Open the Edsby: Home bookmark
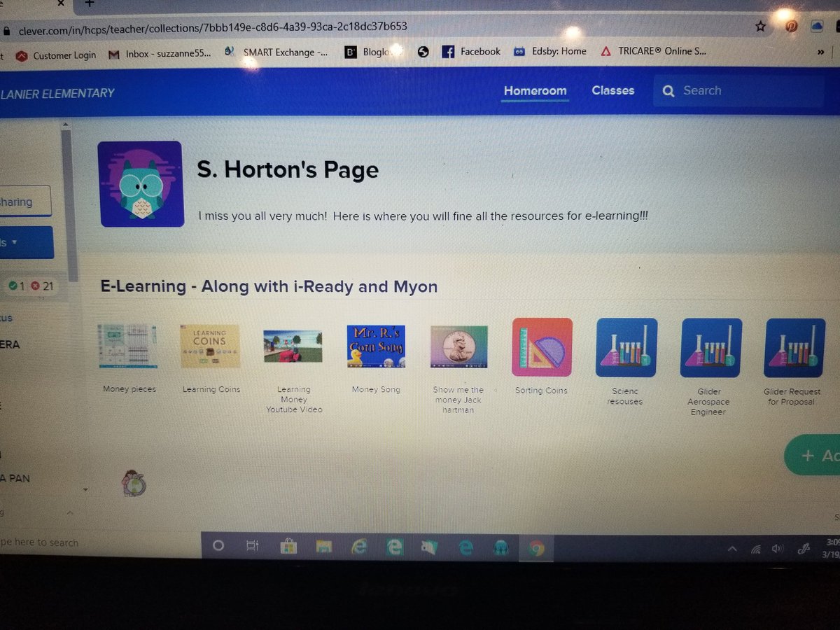The width and height of the screenshot is (840, 630). 550,51
